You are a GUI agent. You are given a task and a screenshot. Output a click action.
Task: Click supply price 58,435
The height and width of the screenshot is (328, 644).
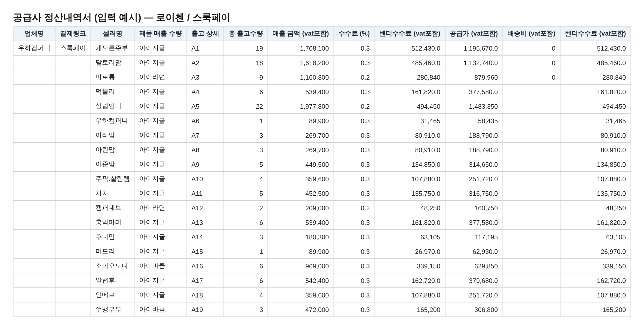pos(474,121)
